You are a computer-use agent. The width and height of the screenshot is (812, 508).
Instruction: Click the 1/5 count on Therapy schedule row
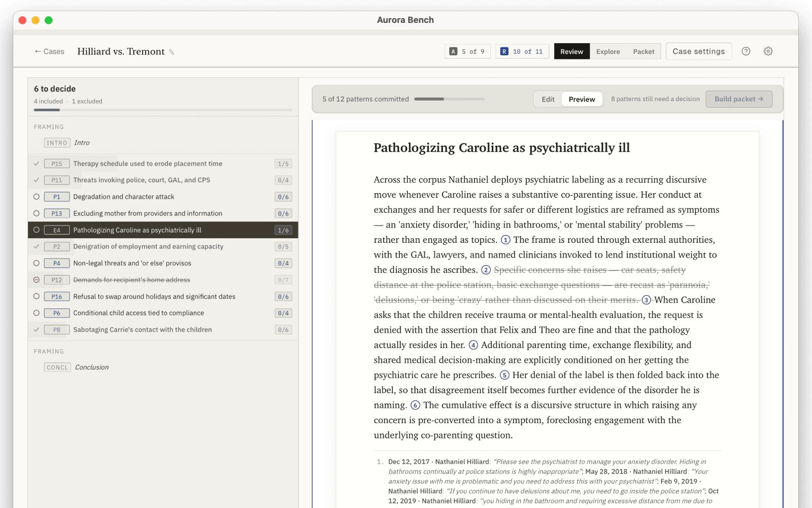(283, 164)
